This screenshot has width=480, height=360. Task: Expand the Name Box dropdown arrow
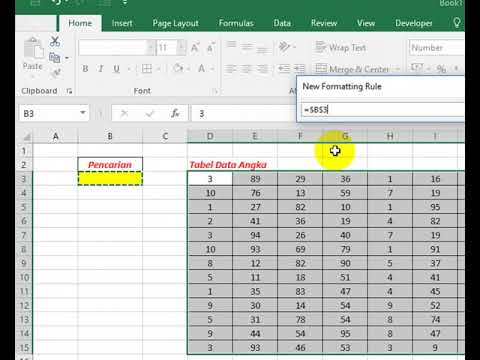(x=83, y=113)
